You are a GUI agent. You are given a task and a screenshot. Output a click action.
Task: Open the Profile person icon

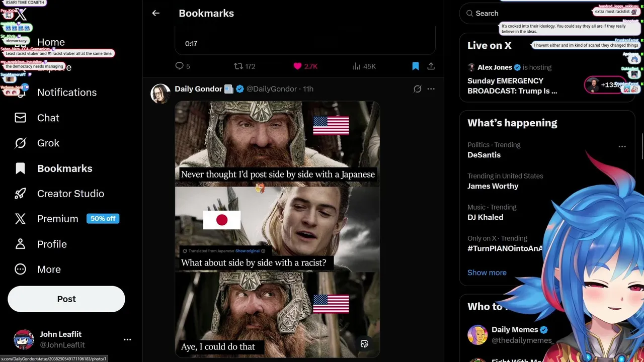[x=20, y=244]
